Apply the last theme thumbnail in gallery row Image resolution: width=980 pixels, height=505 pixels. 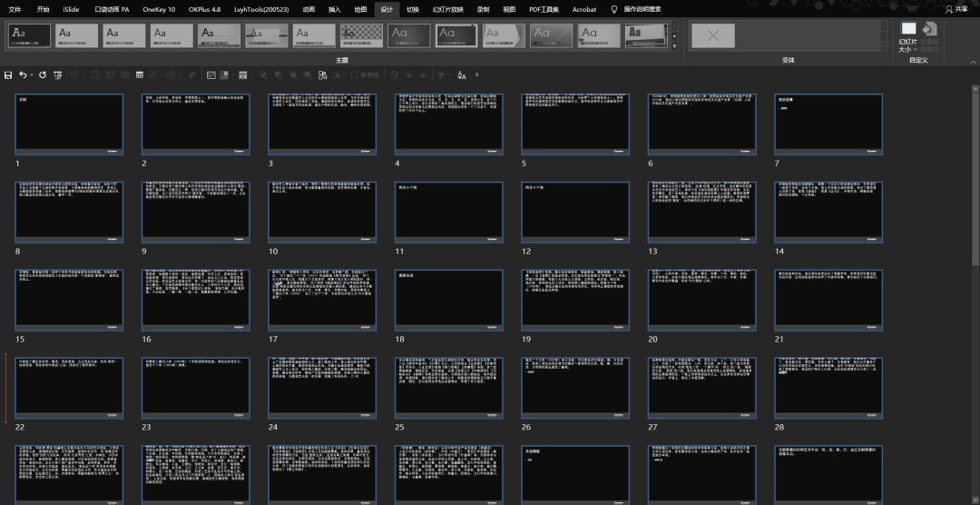pyautogui.click(x=647, y=35)
